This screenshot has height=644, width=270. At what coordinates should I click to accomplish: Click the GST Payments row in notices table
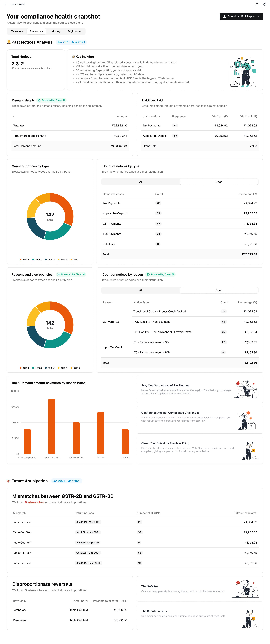click(180, 224)
